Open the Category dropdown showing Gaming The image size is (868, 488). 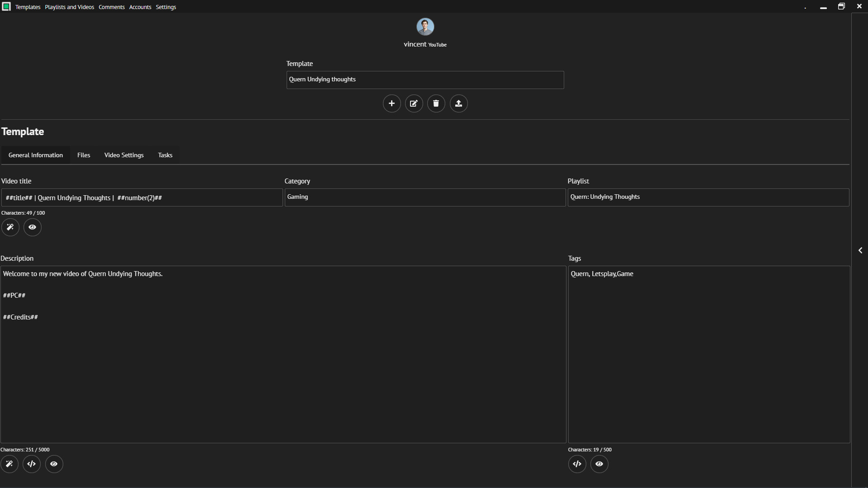point(425,197)
